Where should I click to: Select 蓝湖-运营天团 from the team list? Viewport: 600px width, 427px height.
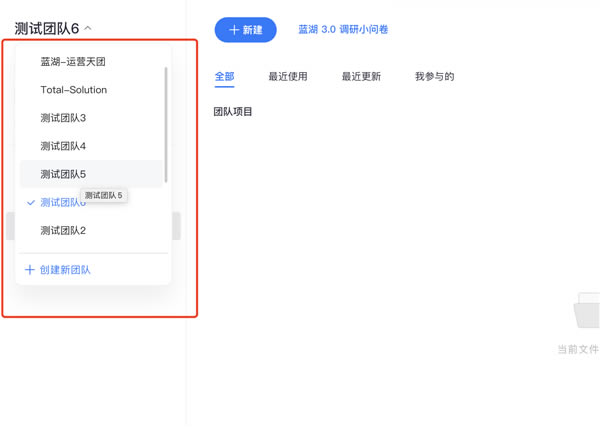(73, 62)
